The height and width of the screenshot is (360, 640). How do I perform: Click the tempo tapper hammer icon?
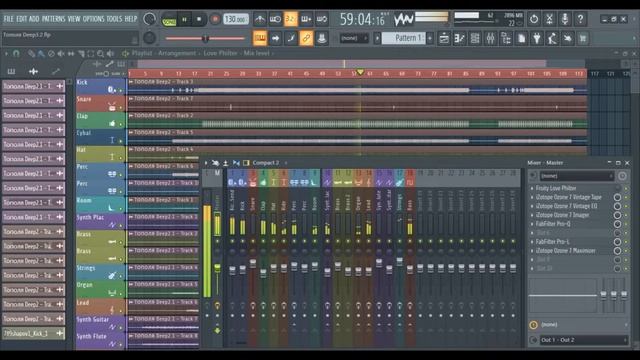tap(552, 39)
